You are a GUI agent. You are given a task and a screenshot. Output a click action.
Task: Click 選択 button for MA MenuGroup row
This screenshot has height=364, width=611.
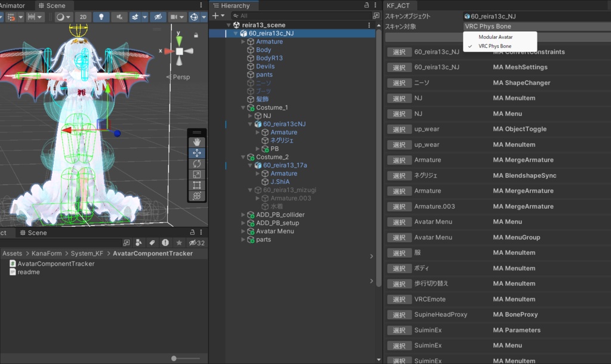(399, 237)
